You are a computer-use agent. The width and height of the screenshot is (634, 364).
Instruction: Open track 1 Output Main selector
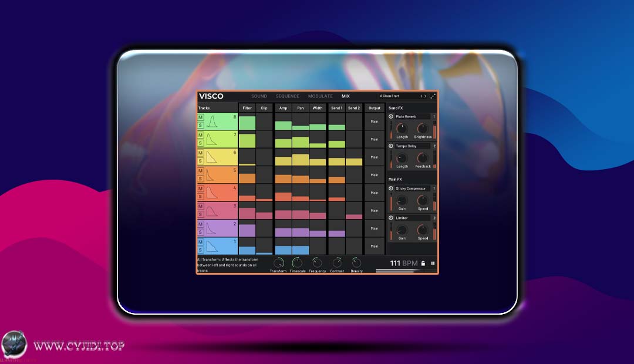tap(375, 246)
